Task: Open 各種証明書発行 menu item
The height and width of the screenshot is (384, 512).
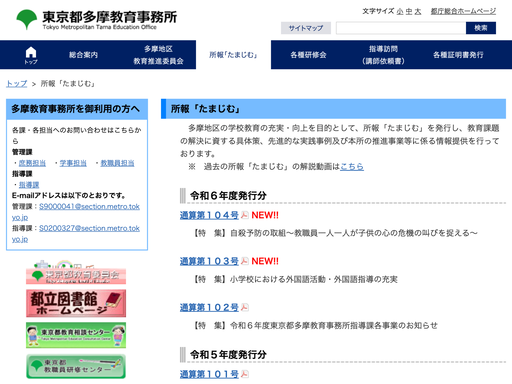Action: click(x=458, y=55)
